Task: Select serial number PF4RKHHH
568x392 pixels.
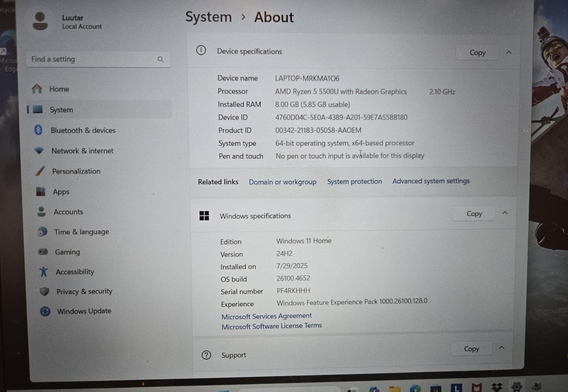Action: [x=293, y=290]
